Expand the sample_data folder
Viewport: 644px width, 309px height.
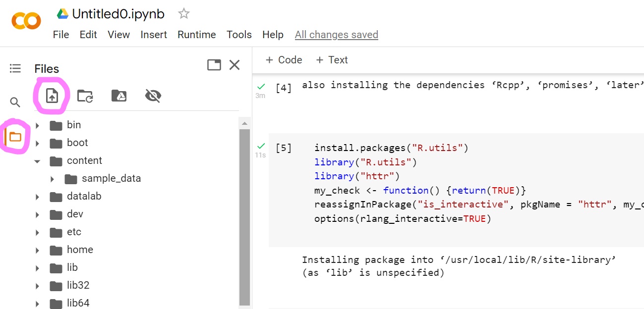pos(52,179)
